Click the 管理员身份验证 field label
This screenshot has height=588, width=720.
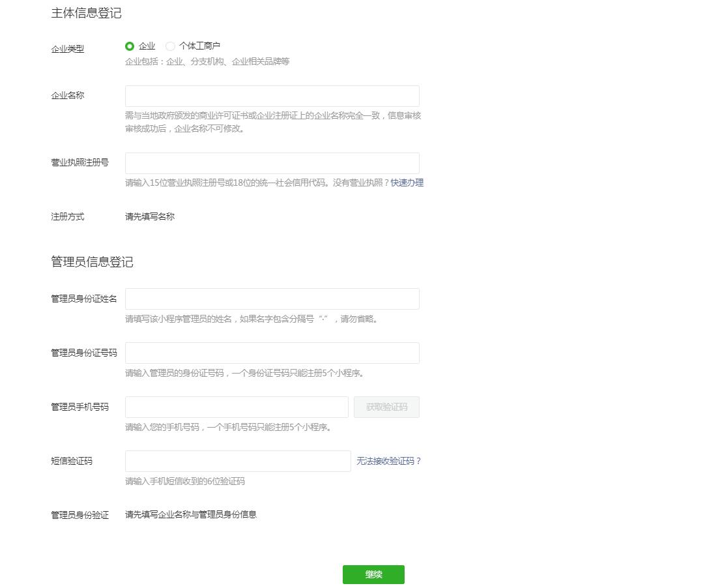80,516
